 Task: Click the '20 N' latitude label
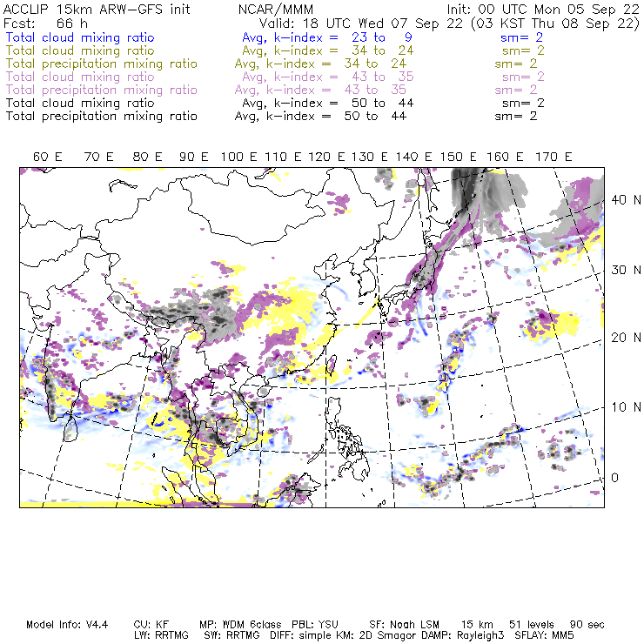tap(626, 338)
